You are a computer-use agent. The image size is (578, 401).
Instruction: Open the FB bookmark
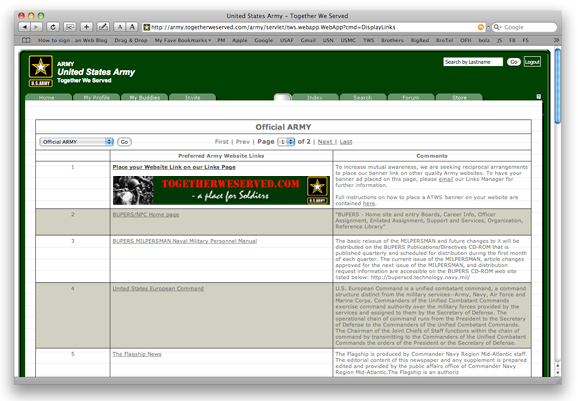click(512, 40)
